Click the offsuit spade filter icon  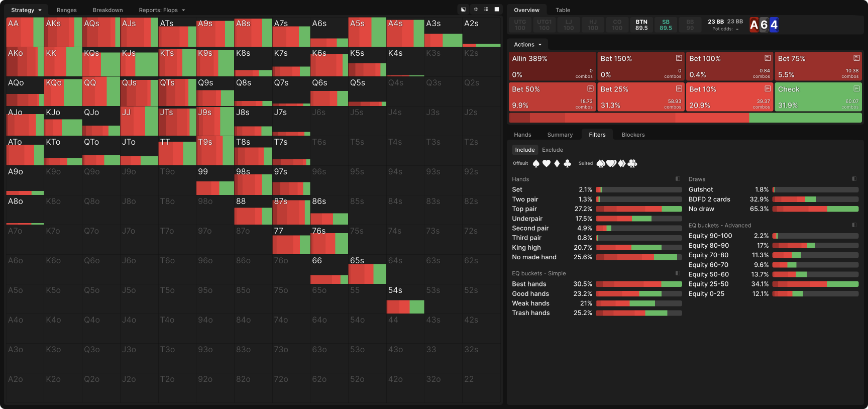(x=536, y=163)
